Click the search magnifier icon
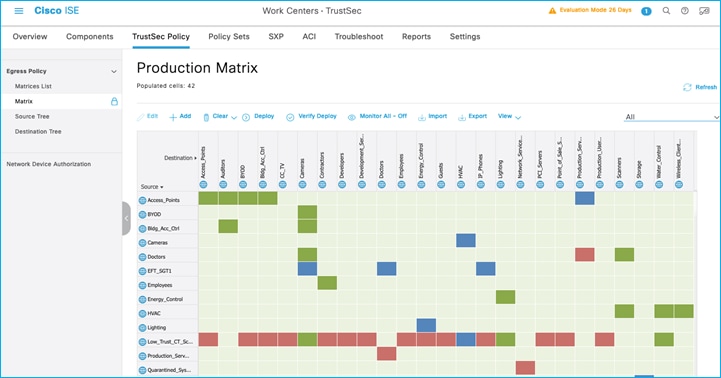Image resolution: width=721 pixels, height=378 pixels. pos(666,11)
